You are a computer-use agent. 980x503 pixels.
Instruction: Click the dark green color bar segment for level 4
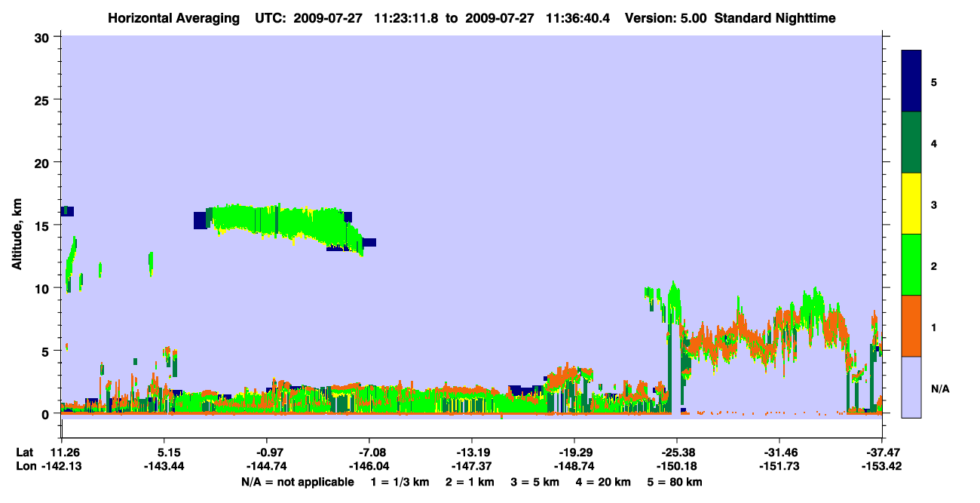911,143
